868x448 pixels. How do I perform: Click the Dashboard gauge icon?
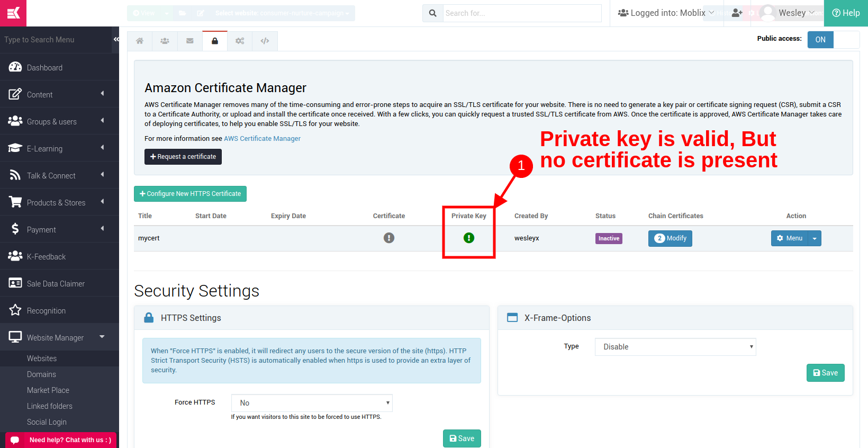tap(15, 67)
